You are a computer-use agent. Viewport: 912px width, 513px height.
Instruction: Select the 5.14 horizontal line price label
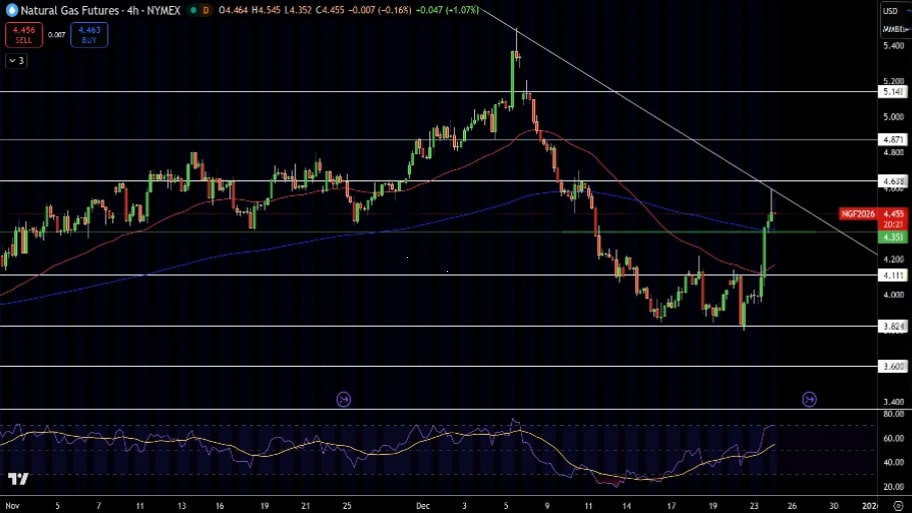892,91
